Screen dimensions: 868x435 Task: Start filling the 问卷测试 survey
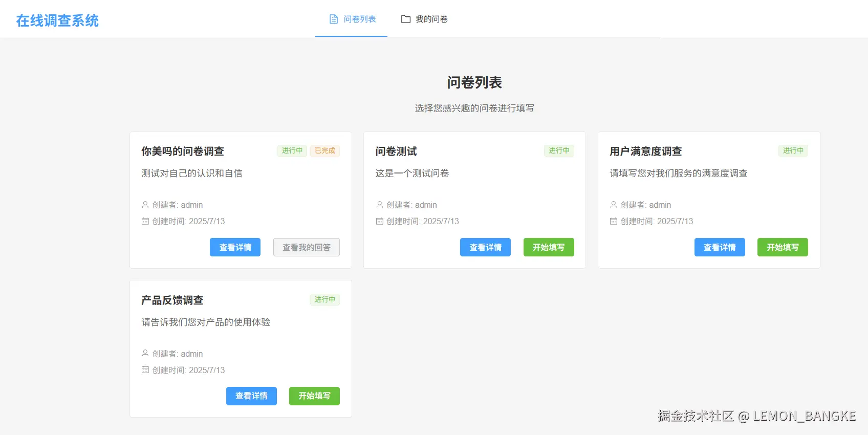(549, 247)
